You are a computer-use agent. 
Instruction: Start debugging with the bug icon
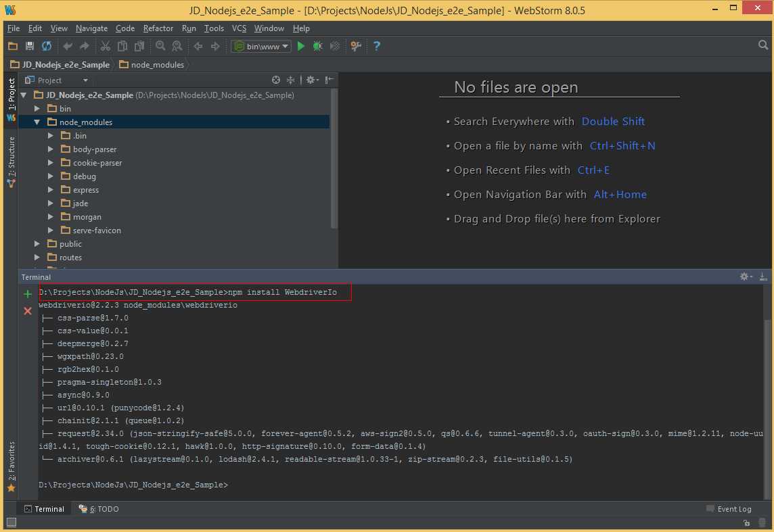pyautogui.click(x=317, y=47)
